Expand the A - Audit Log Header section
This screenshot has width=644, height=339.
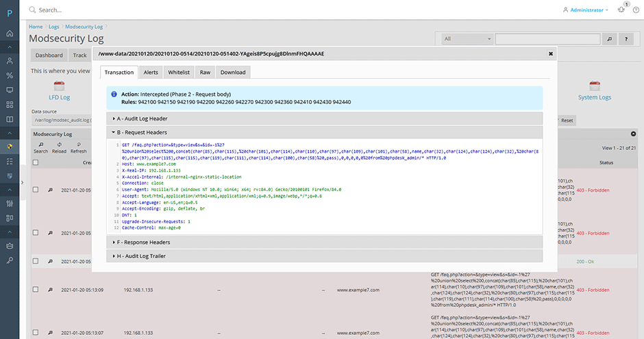coord(325,118)
